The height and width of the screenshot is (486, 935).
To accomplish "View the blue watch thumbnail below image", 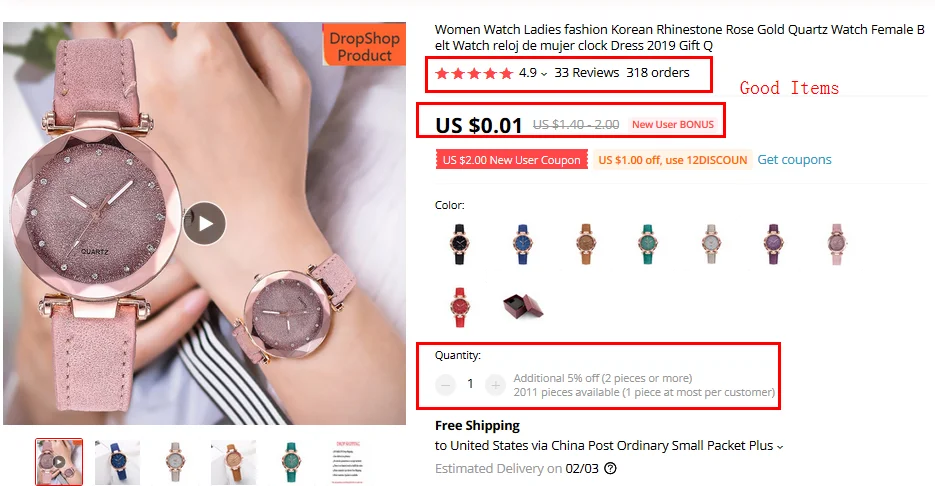I will tap(117, 463).
